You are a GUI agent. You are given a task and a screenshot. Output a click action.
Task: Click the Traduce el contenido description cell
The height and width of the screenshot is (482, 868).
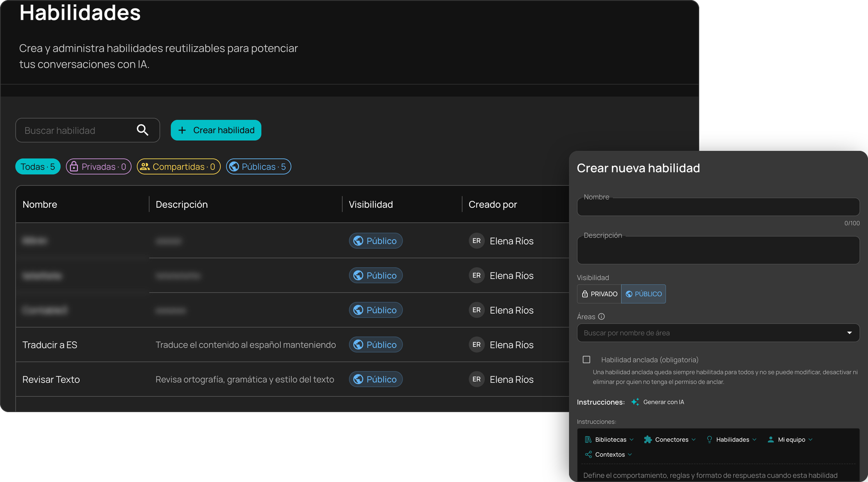246,345
